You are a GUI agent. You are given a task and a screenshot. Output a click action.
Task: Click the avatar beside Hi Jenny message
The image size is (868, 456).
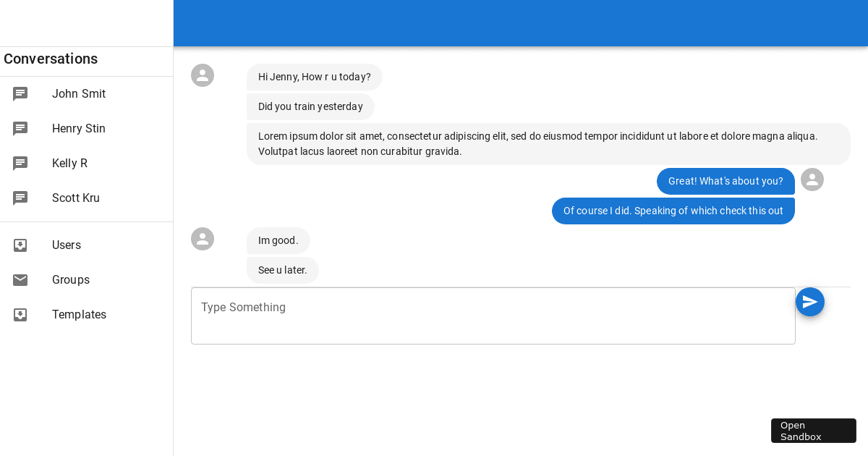pos(203,75)
